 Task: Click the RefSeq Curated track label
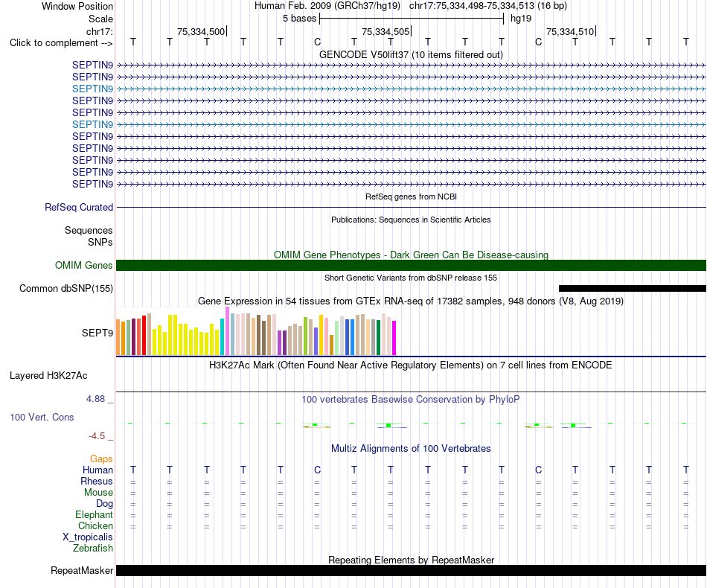coord(79,208)
